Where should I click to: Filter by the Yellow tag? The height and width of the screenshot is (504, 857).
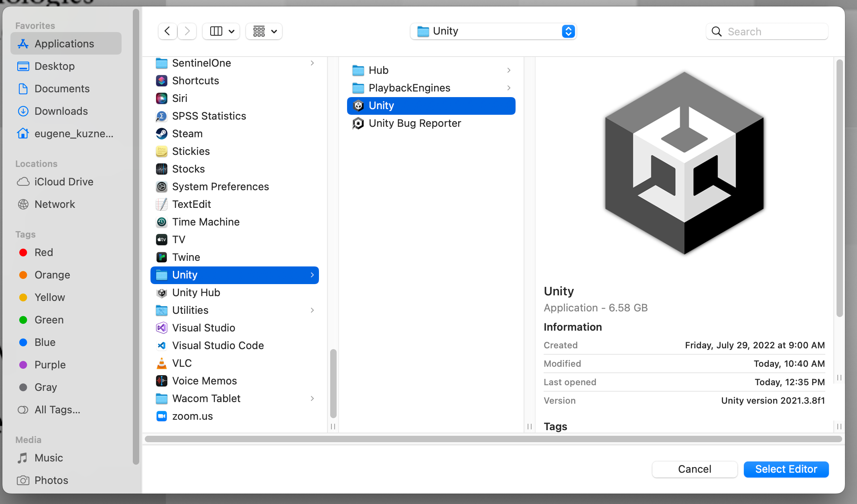click(66, 297)
